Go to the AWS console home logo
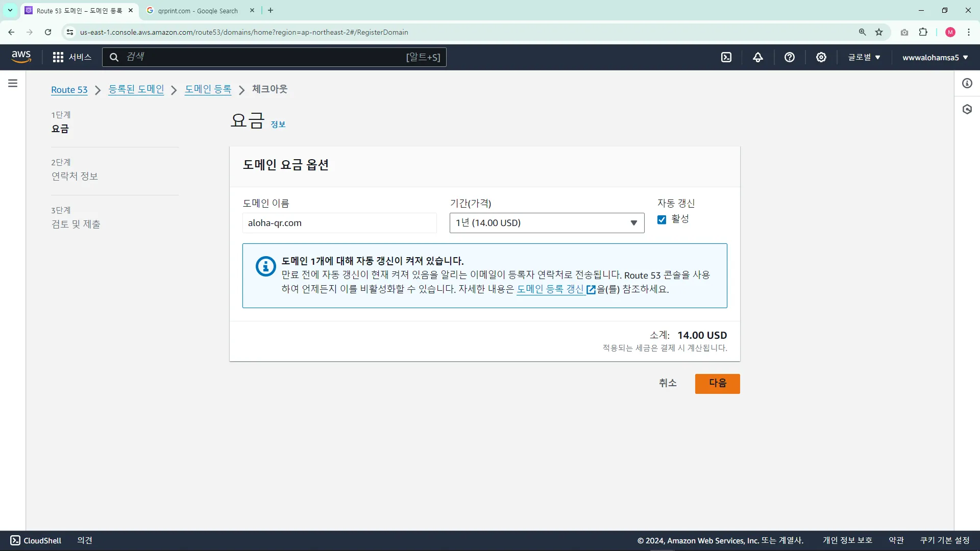The width and height of the screenshot is (980, 551). click(x=21, y=57)
